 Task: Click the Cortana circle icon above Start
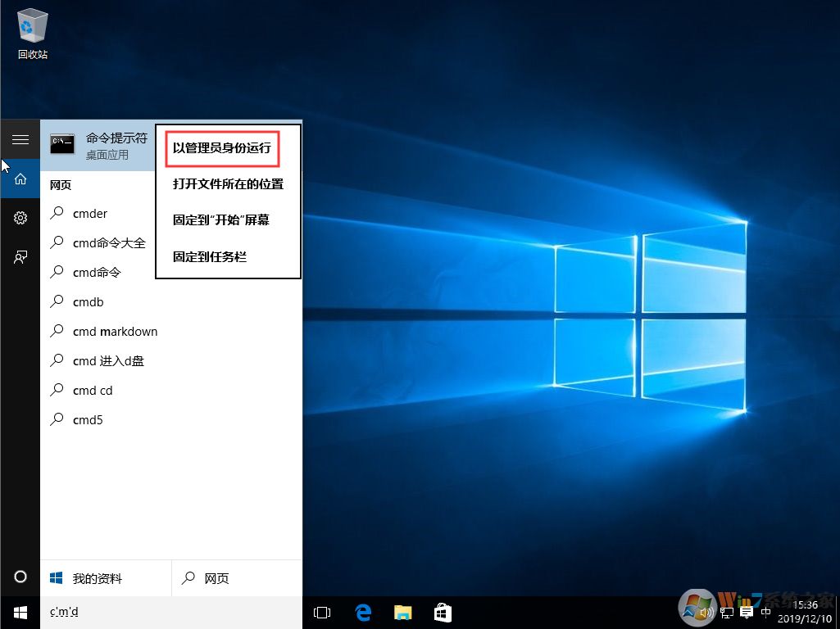pyautogui.click(x=20, y=577)
